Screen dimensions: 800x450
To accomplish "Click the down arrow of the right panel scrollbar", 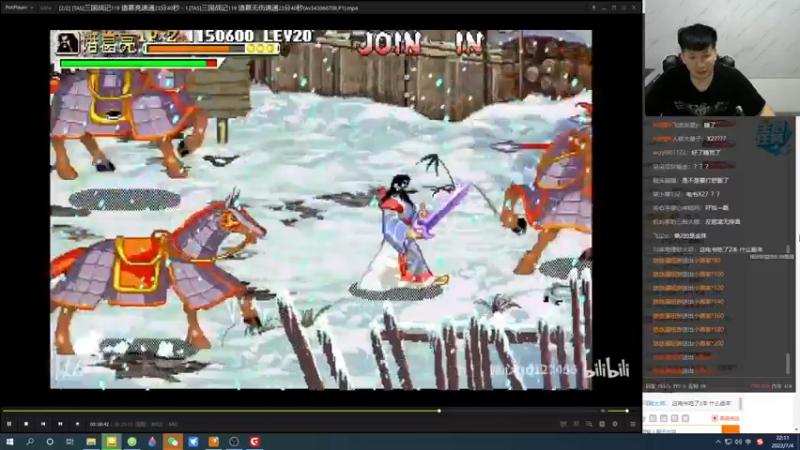I will click(x=798, y=429).
